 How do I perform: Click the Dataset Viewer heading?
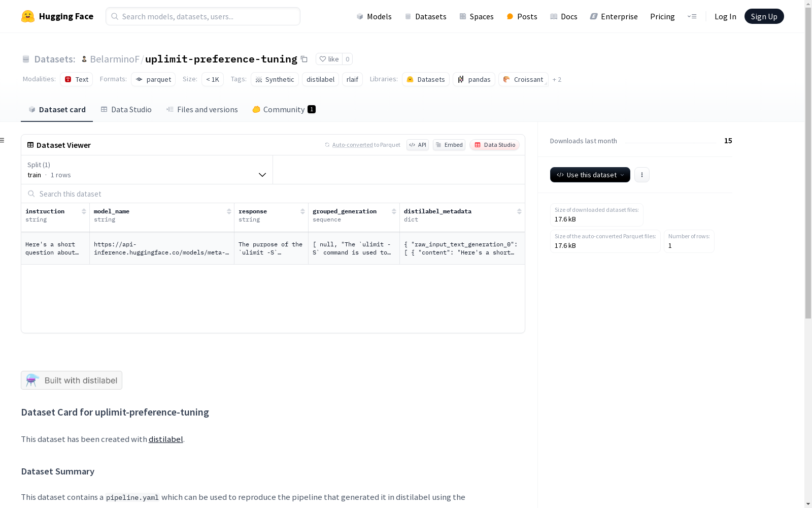coord(63,145)
